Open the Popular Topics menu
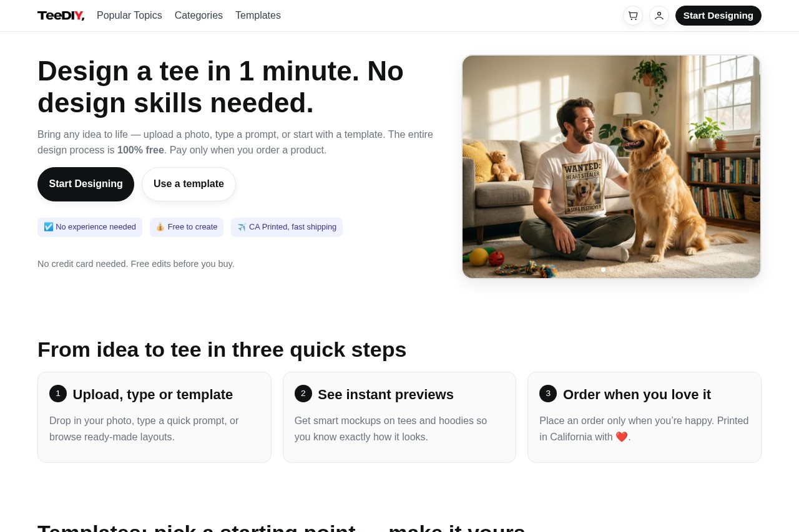799x532 pixels. click(x=129, y=16)
